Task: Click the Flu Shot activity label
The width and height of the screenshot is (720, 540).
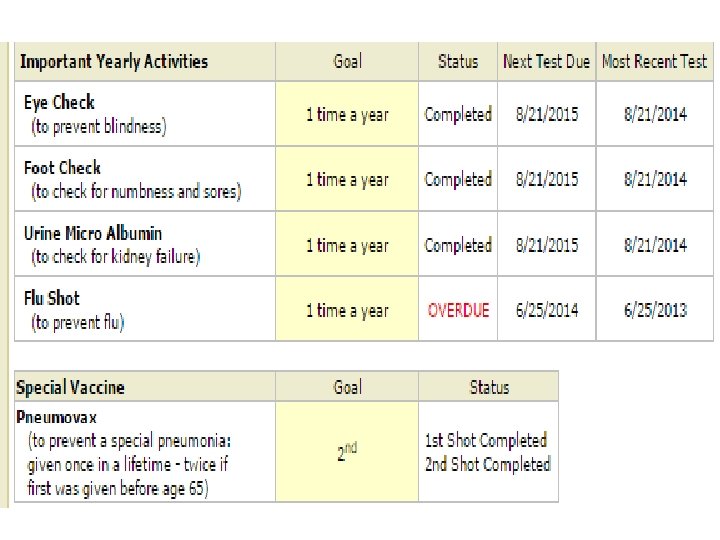Action: coord(51,298)
